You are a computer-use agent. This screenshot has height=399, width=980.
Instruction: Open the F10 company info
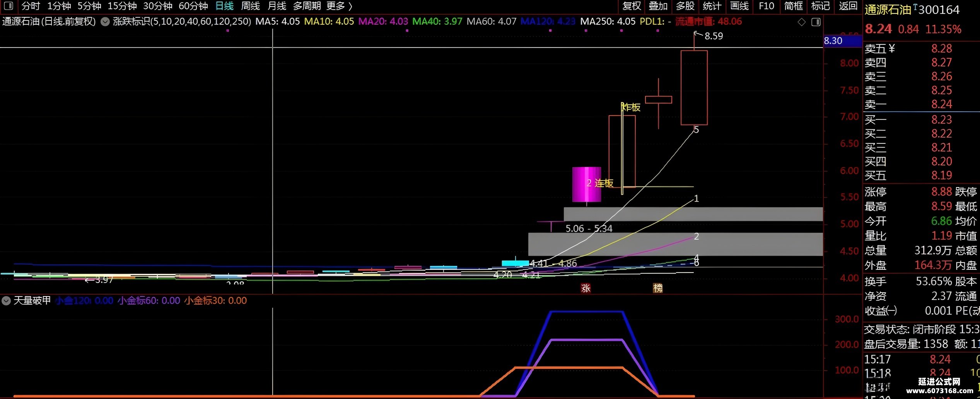(x=767, y=6)
